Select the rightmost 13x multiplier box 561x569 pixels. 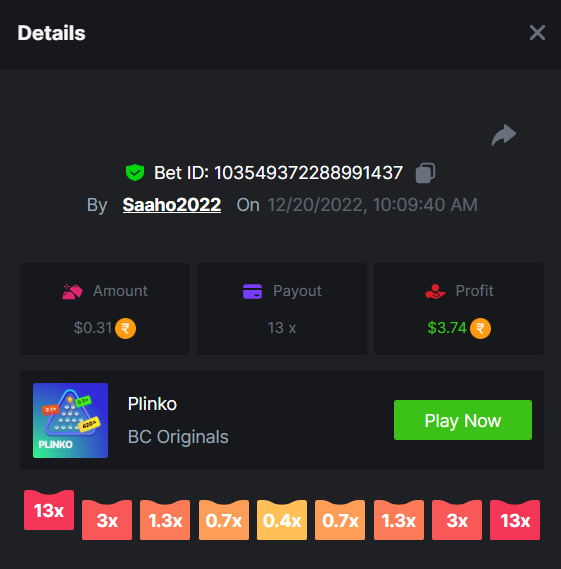click(515, 520)
